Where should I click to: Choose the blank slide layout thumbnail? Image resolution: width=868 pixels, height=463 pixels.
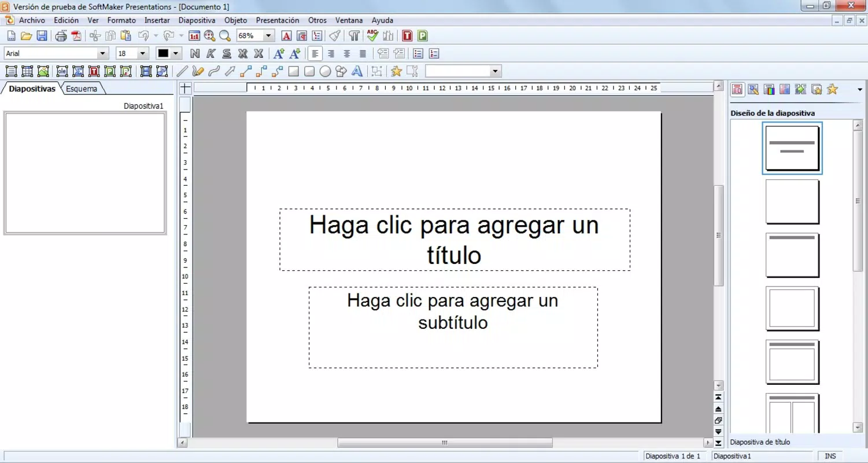pos(792,201)
